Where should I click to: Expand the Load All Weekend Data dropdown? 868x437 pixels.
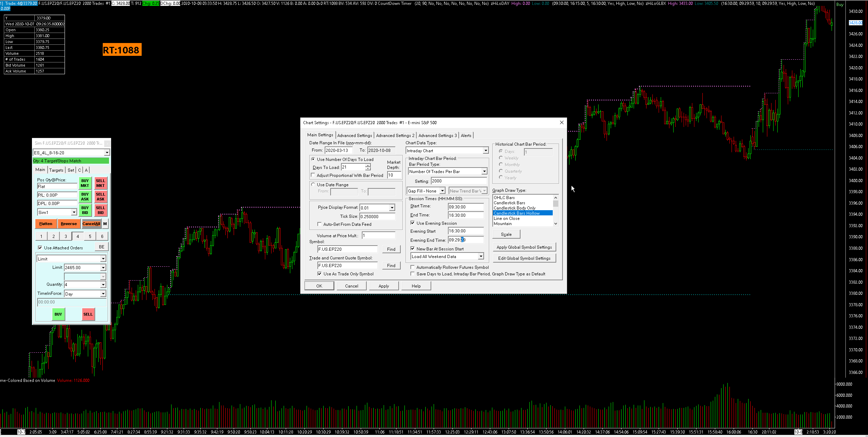(x=481, y=257)
